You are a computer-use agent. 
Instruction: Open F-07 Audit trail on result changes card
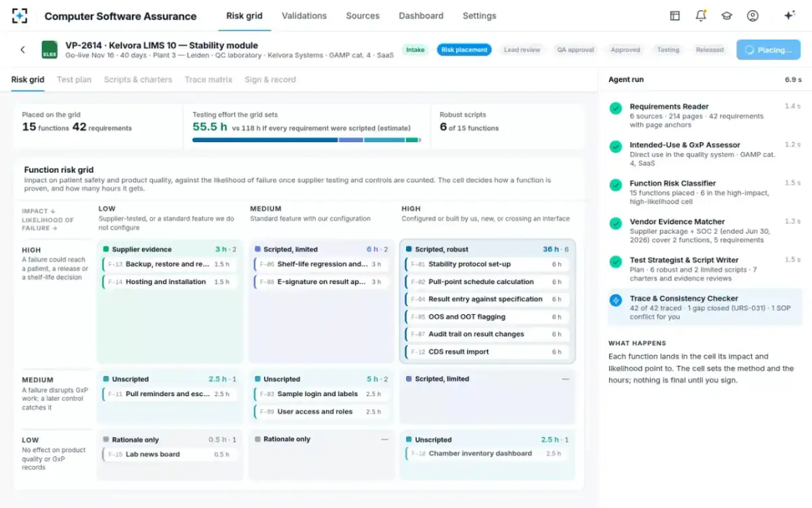487,334
